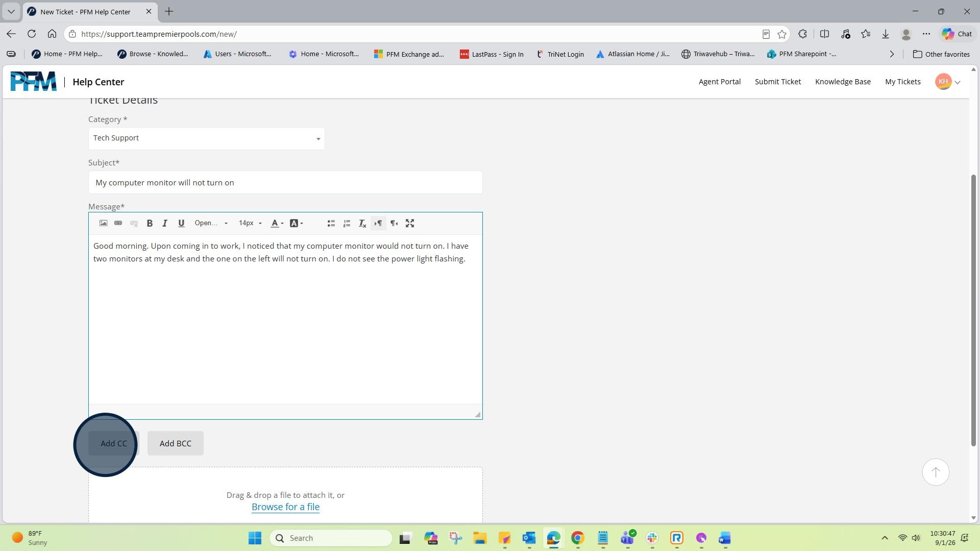Set right-to-left text direction
This screenshot has height=551, width=980.
tap(394, 223)
